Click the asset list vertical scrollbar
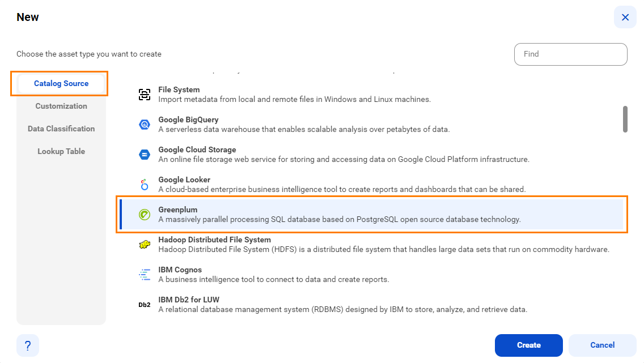 (x=625, y=119)
